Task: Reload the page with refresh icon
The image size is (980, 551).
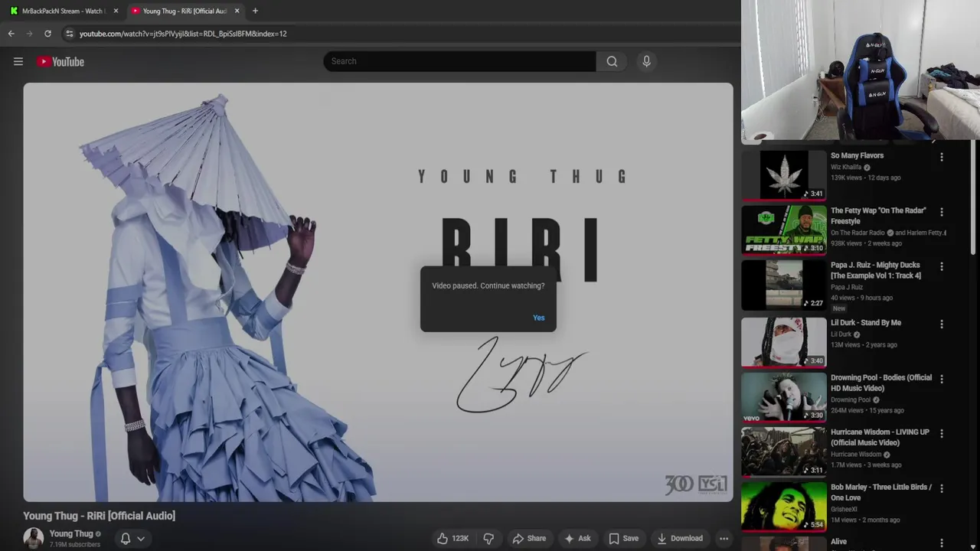Action: coord(47,34)
